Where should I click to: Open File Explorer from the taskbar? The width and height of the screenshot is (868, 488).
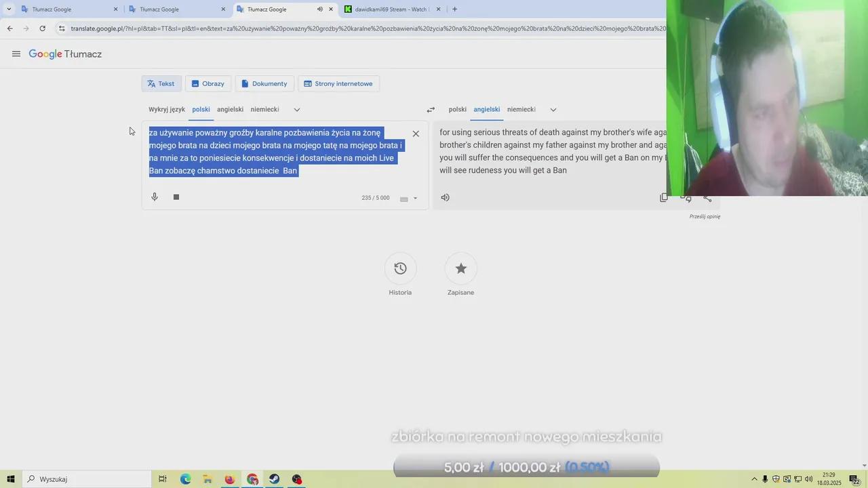click(x=208, y=479)
